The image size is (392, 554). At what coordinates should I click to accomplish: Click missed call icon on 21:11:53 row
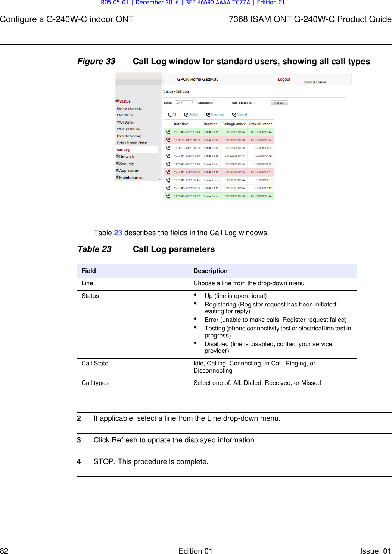click(x=168, y=140)
